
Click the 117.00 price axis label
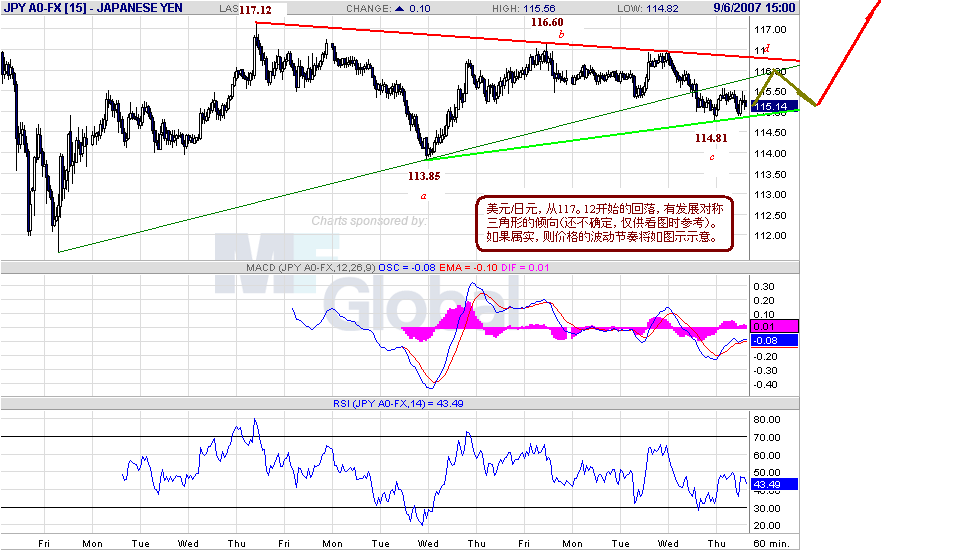click(770, 29)
